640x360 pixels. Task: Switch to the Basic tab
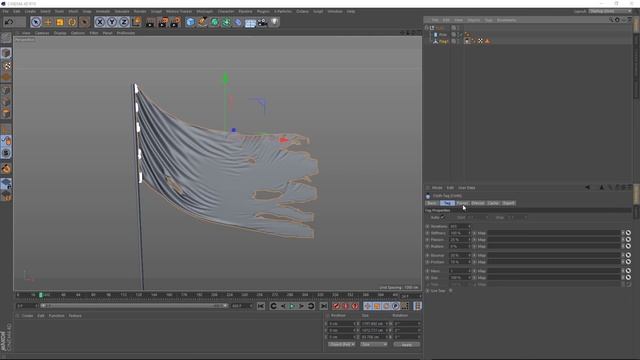(432, 203)
